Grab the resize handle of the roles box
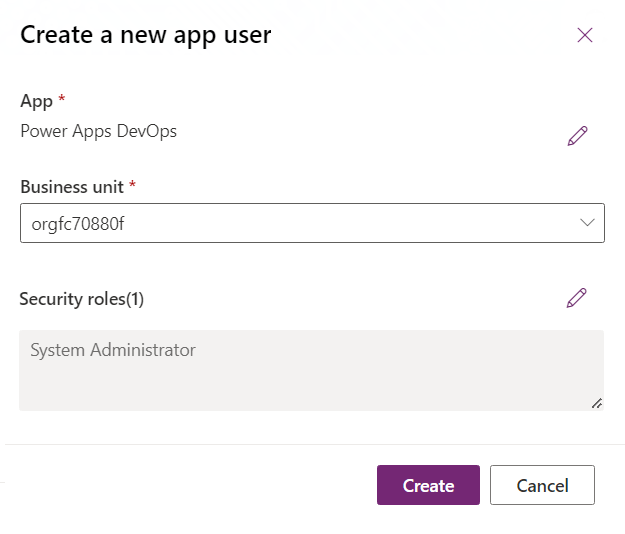Screen dimensions: 625x534 [x=596, y=403]
